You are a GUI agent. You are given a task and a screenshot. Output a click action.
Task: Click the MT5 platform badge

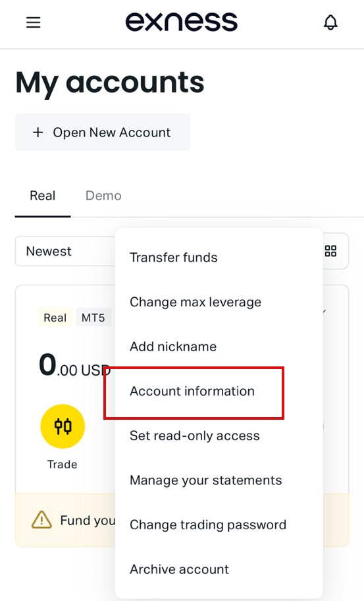click(x=93, y=318)
